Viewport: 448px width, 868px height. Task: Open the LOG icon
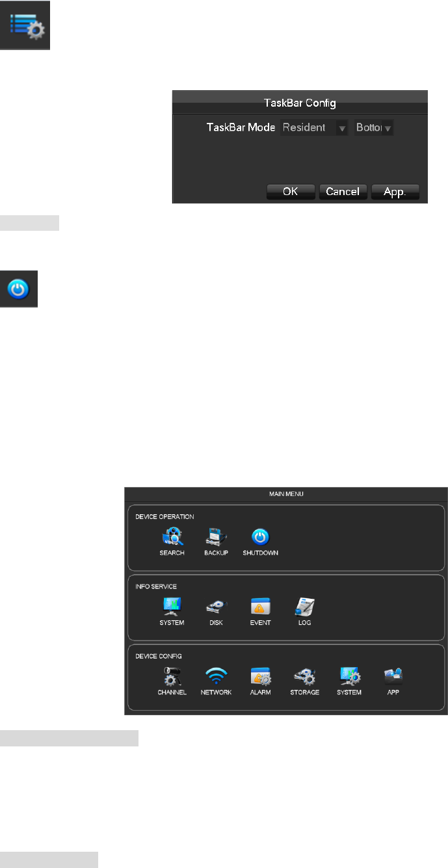coord(304,612)
